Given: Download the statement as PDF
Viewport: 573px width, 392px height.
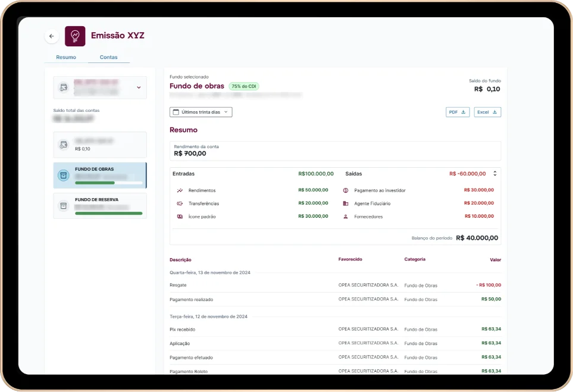Looking at the screenshot, I should click(x=458, y=112).
